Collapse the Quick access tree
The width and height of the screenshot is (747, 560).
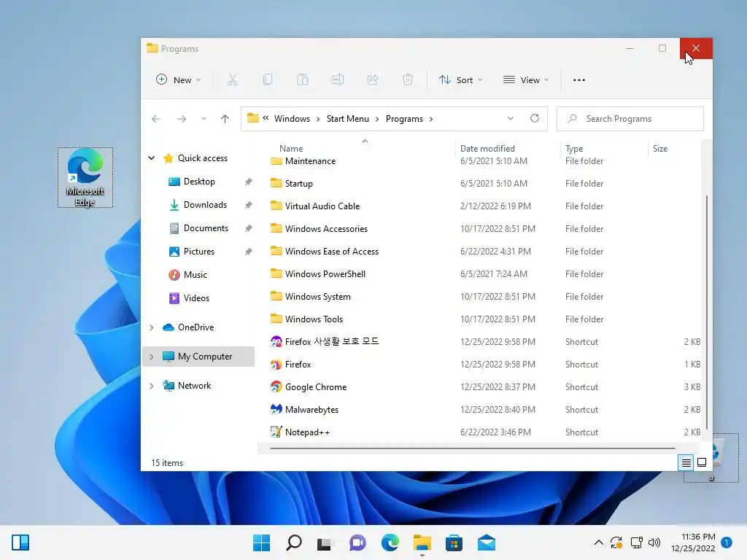click(152, 158)
